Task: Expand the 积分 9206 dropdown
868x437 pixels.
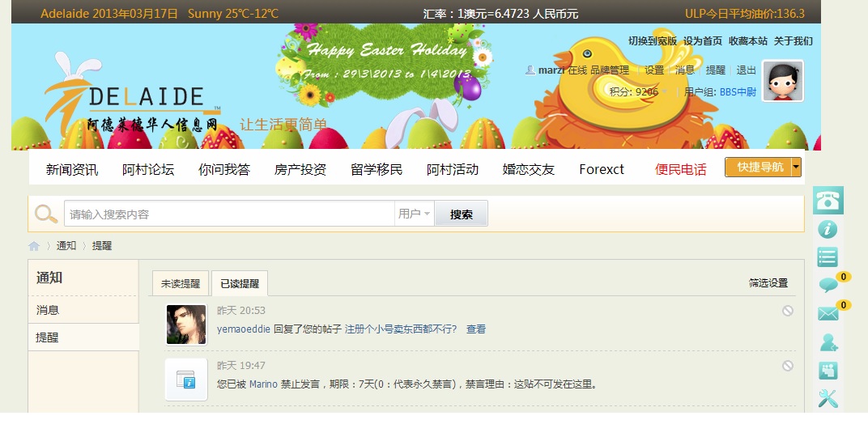Action: coord(666,92)
